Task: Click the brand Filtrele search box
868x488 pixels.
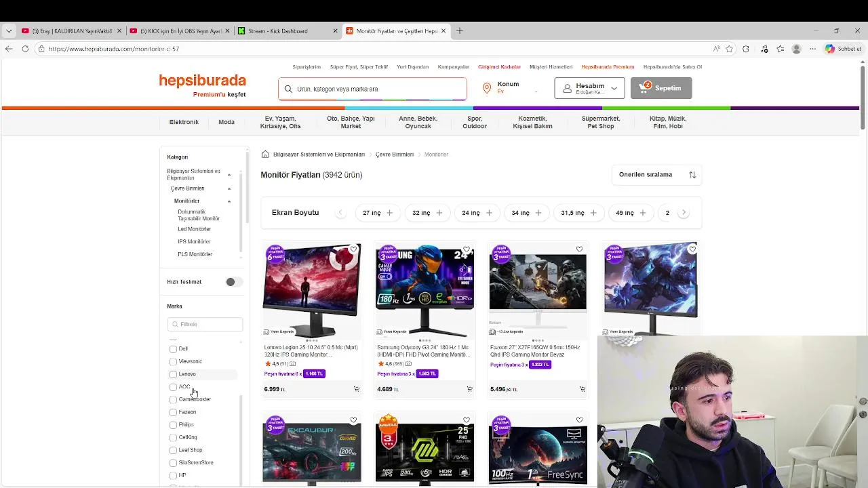Action: pos(205,324)
